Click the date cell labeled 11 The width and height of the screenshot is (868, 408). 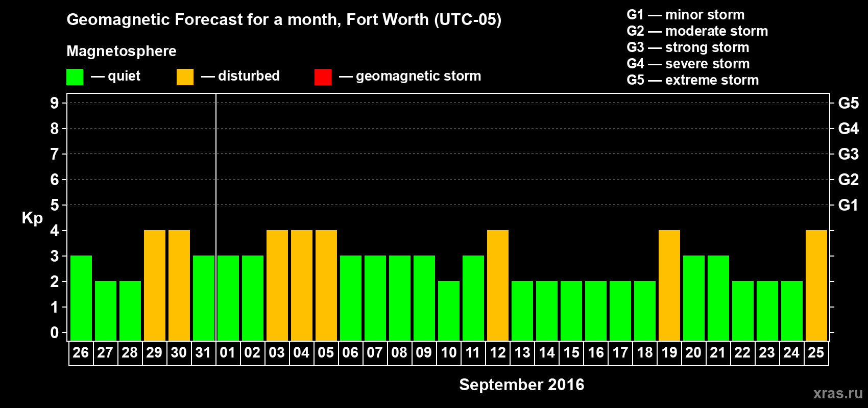coord(473,353)
